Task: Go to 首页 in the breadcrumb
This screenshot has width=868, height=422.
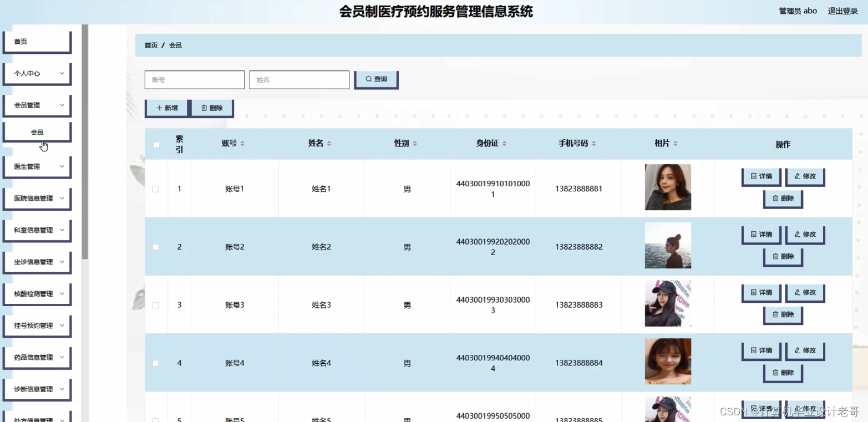Action: click(x=151, y=45)
